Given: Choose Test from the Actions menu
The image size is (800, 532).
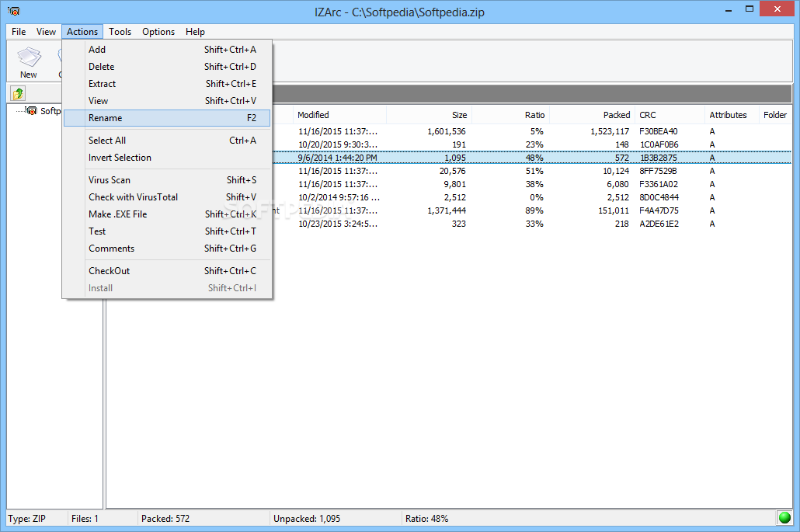Looking at the screenshot, I should [167, 231].
